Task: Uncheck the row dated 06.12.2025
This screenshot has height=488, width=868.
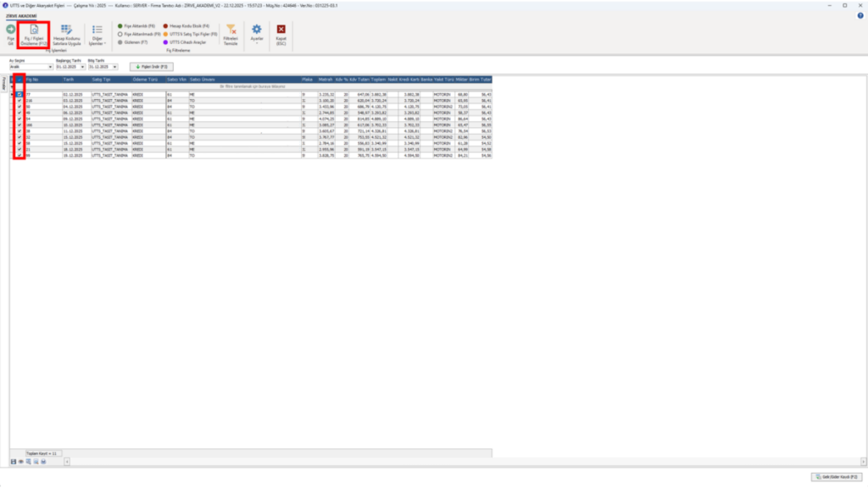Action: point(19,113)
